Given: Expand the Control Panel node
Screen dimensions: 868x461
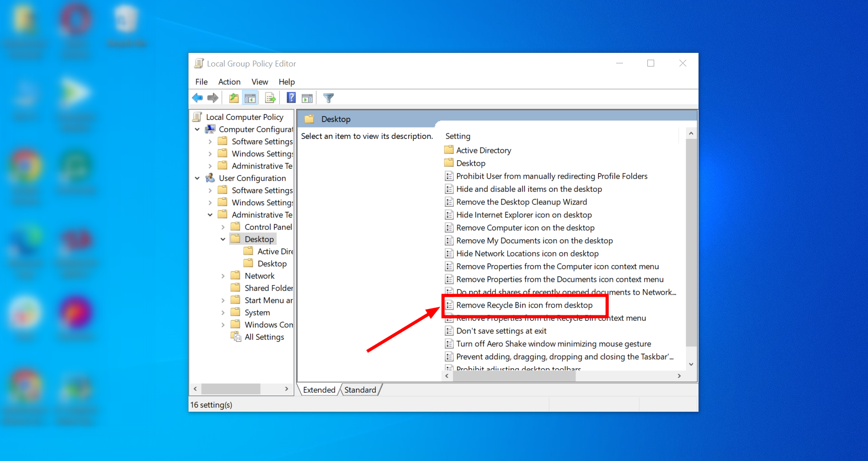Looking at the screenshot, I should [x=223, y=227].
